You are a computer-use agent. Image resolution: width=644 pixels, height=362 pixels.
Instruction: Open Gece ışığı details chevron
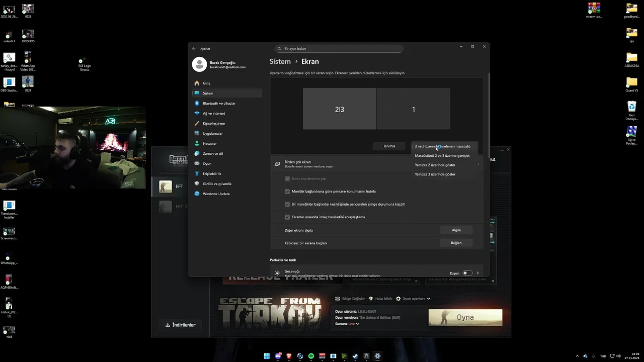point(477,273)
